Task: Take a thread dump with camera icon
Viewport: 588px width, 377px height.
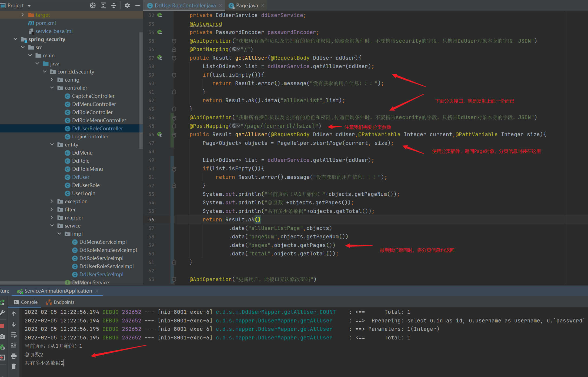Action: click(3, 336)
